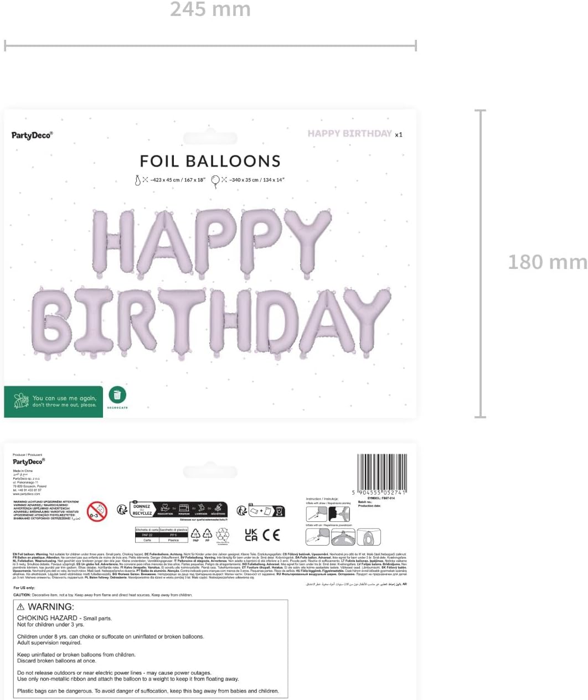
Task: Click the FOIL BALLOONS heading
Action: pyautogui.click(x=210, y=161)
